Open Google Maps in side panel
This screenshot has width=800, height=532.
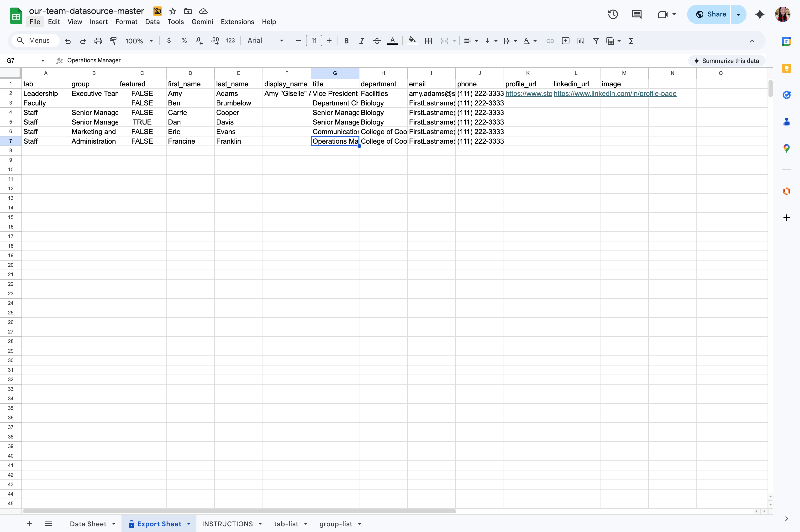pyautogui.click(x=786, y=148)
